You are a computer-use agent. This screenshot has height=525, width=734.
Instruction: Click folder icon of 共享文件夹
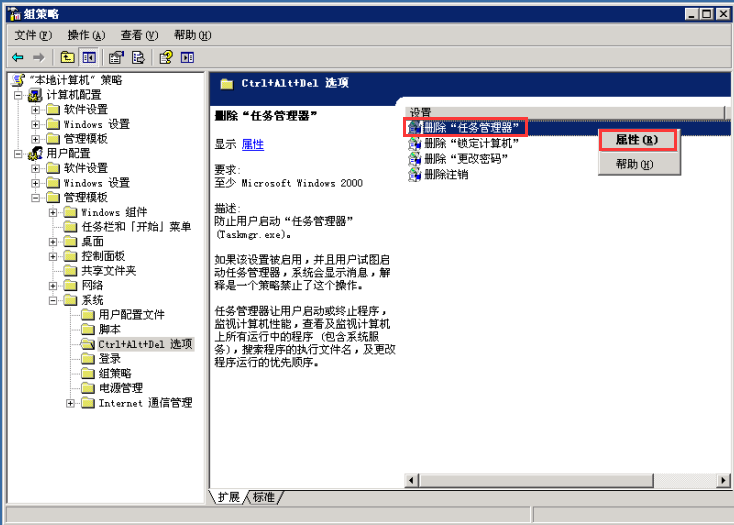70,271
